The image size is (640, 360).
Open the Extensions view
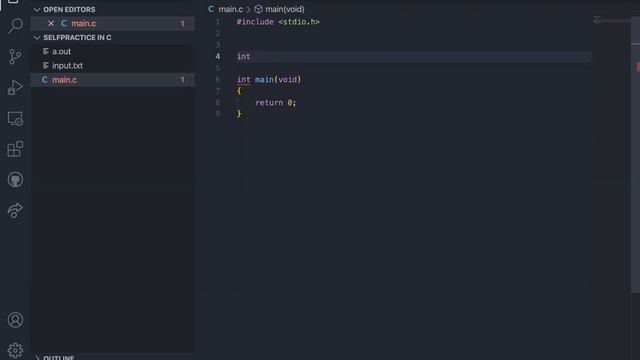(15, 149)
